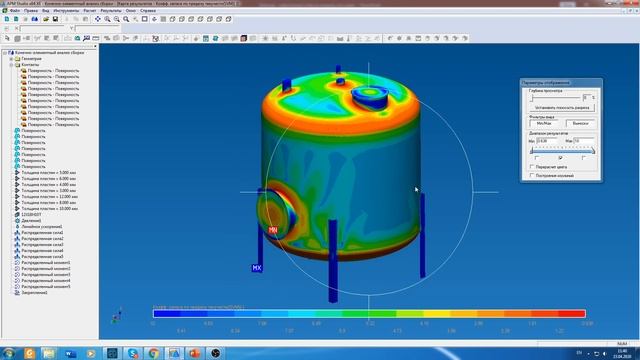Open the Правка menu
Image resolution: width=640 pixels, height=360 pixels.
point(31,11)
